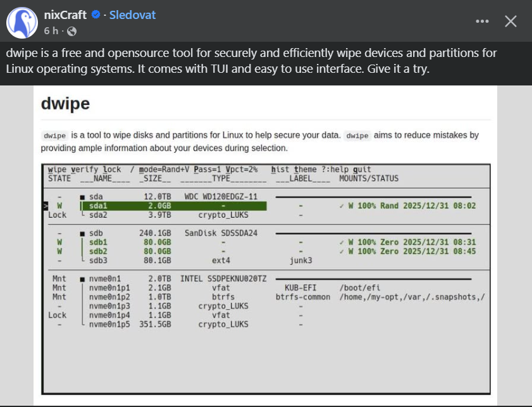Click the disk marker square beside nvme0n1
The height and width of the screenshot is (407, 532).
[82, 279]
